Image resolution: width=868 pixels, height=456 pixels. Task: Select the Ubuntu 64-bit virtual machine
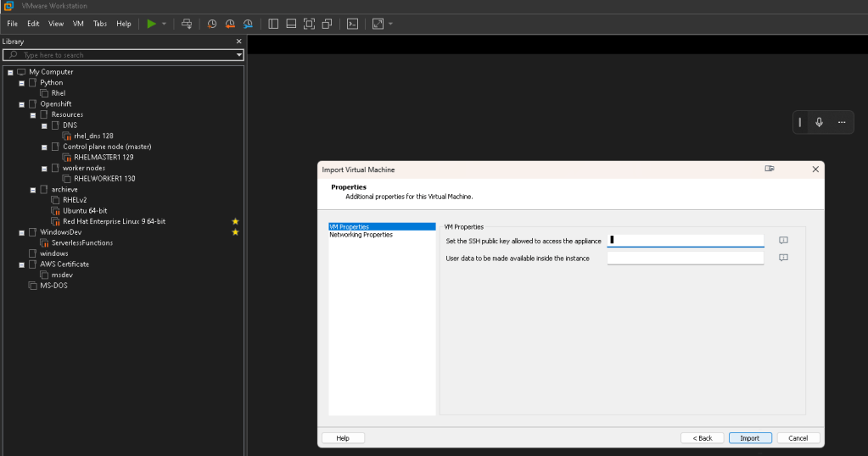click(x=85, y=210)
